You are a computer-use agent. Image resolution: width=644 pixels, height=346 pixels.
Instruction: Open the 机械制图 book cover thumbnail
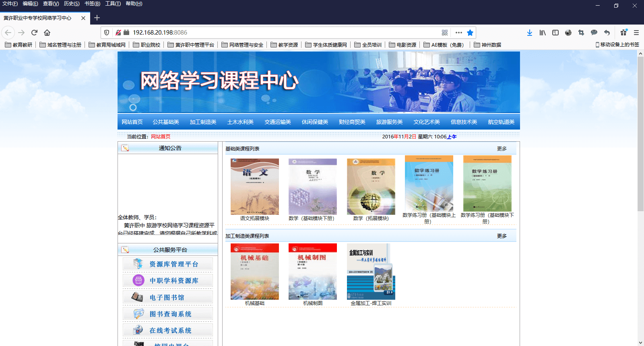click(312, 272)
